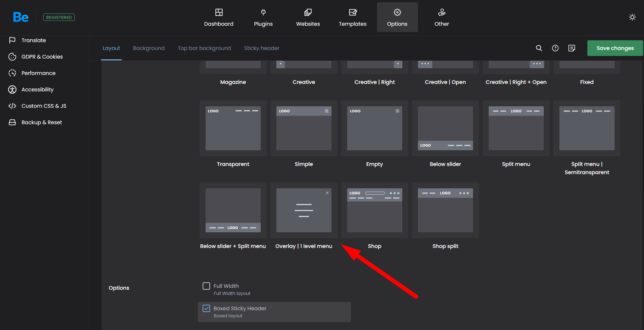Go to the Websites section
644x330 pixels.
coord(308,17)
